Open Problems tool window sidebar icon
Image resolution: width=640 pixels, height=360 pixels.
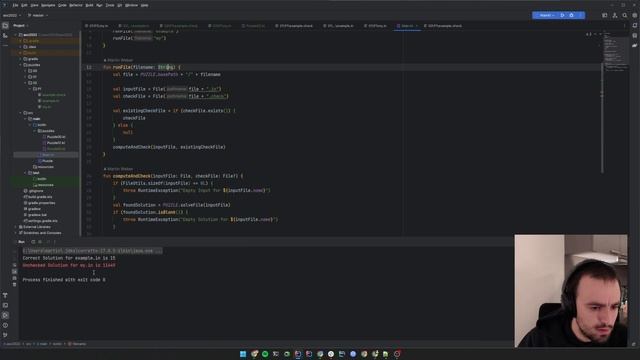point(5,325)
